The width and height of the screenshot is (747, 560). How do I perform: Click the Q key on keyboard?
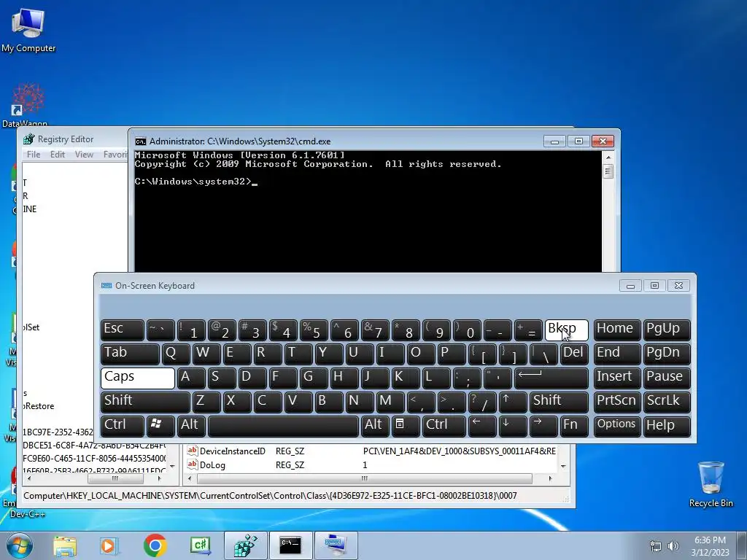click(x=176, y=354)
